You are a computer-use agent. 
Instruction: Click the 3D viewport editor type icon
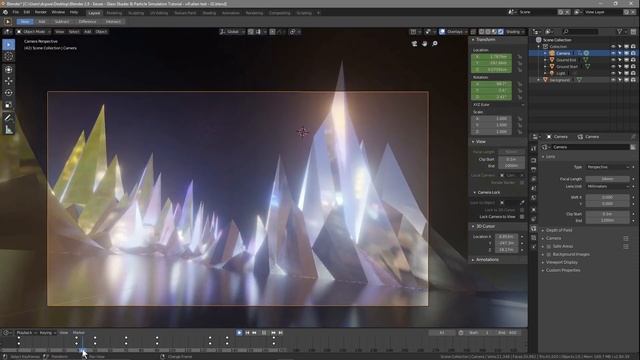(7, 31)
